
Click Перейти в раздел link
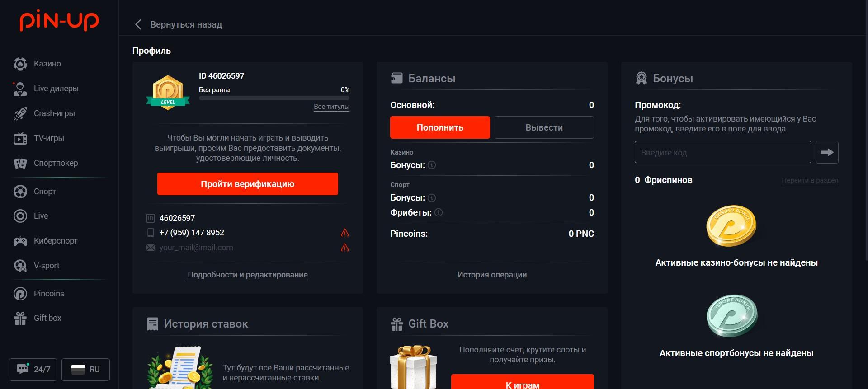coord(810,180)
